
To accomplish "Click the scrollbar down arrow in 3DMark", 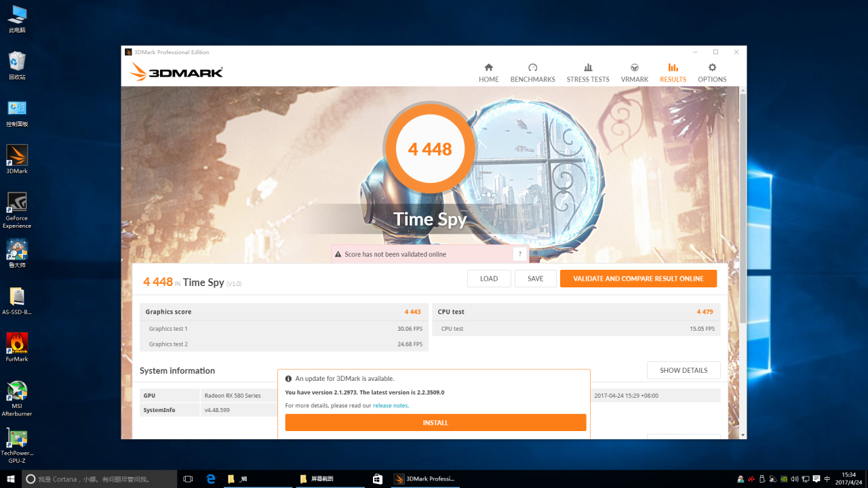I will [x=743, y=434].
